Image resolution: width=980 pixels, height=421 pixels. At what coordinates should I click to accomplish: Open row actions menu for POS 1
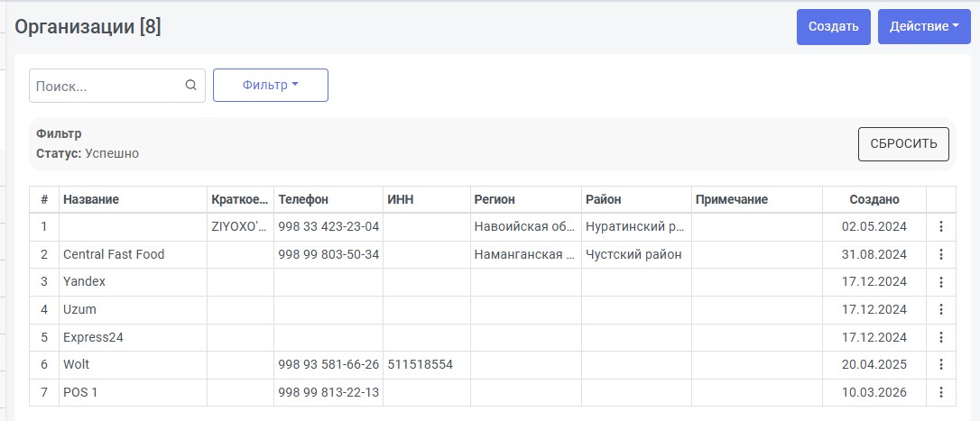(940, 392)
